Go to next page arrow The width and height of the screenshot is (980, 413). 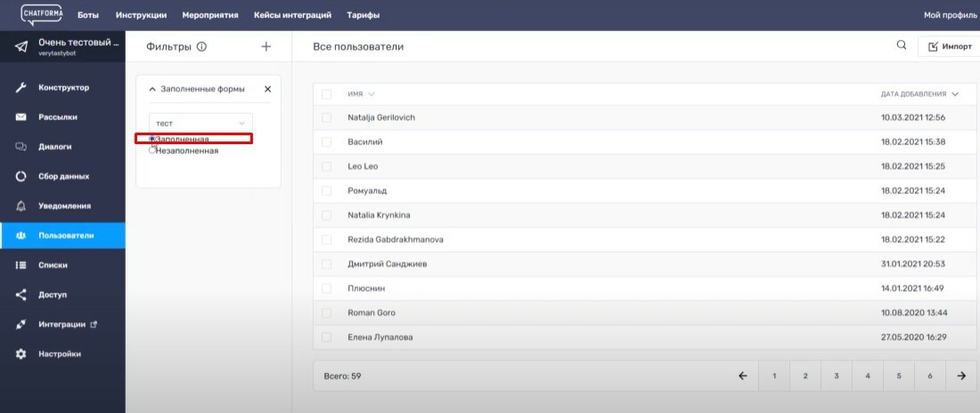click(961, 376)
